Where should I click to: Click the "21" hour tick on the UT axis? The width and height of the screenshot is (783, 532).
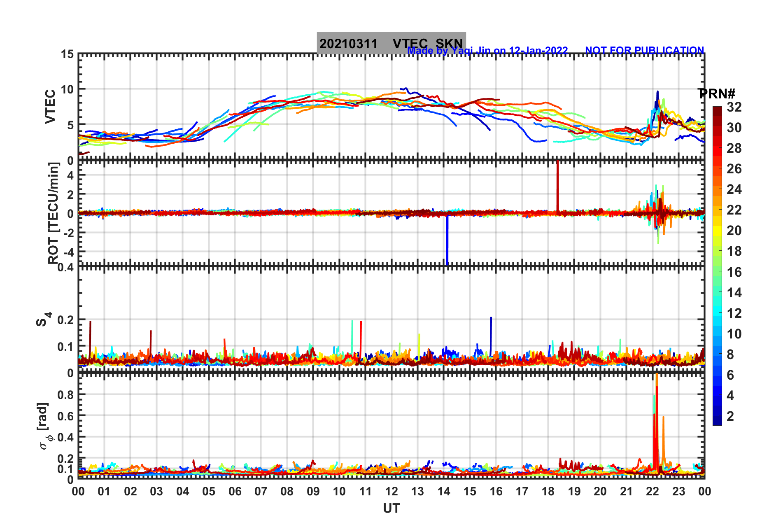(626, 491)
